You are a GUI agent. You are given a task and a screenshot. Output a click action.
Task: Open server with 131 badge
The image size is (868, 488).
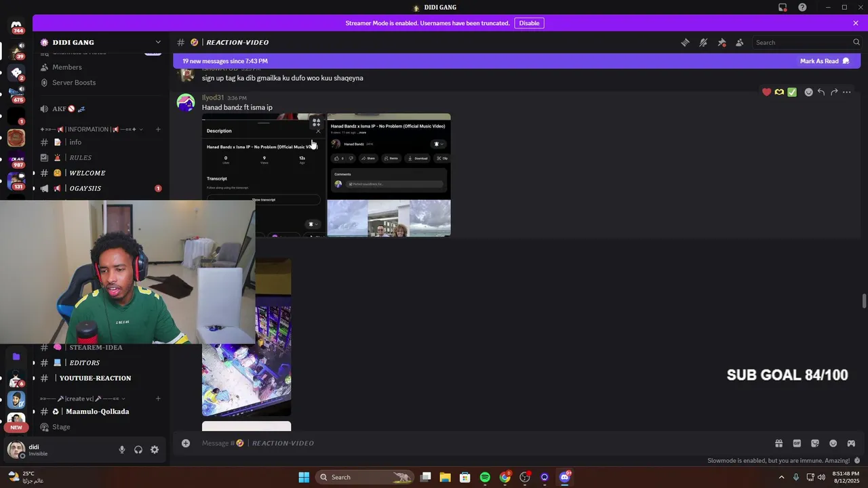(16, 182)
